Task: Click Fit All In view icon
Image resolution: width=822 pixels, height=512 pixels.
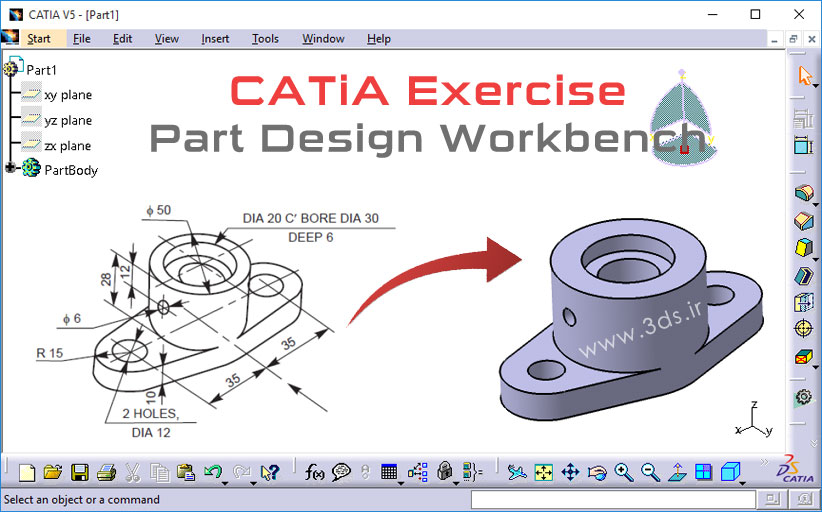Action: (544, 473)
